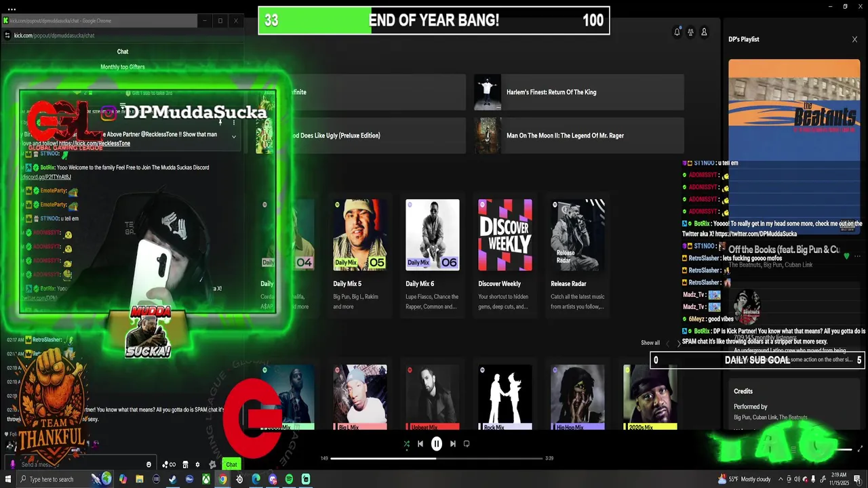
Task: Open the Discover Weekly playlist card
Action: pos(505,255)
